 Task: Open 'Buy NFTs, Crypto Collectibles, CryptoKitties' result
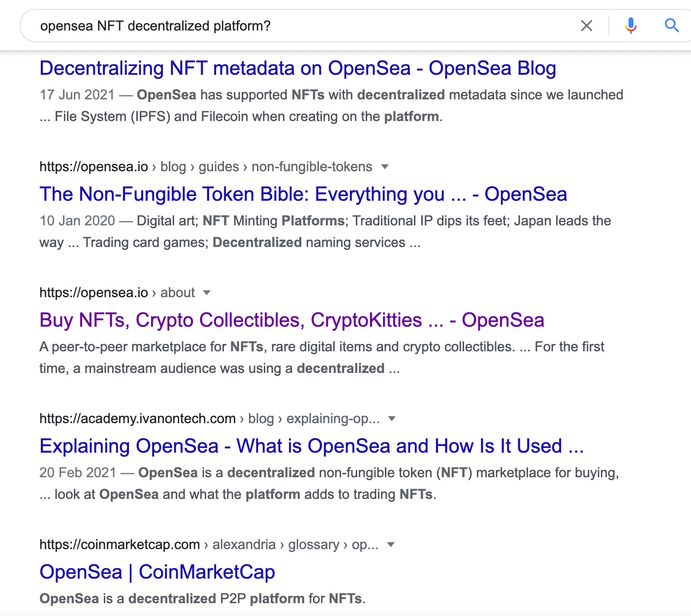292,320
